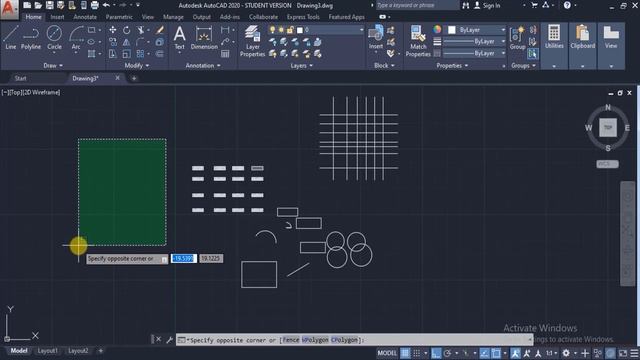Click the CPolygon command option
This screenshot has width=640, height=360.
(x=344, y=340)
